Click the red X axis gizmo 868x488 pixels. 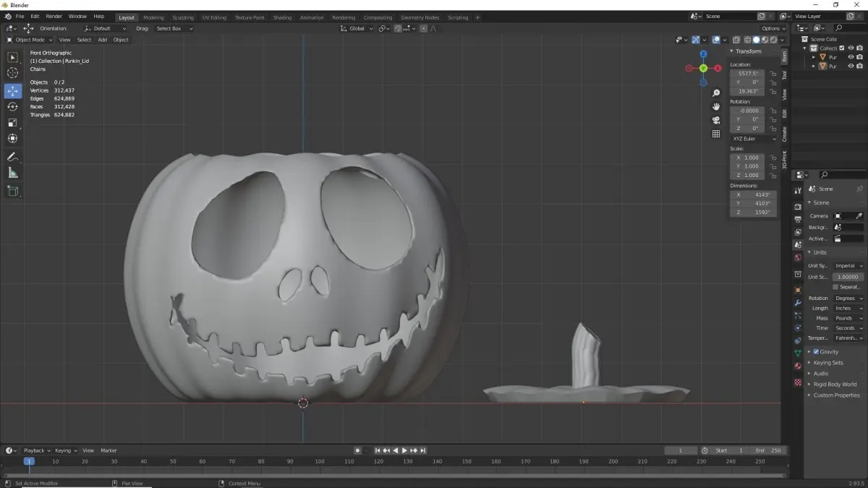coord(718,68)
